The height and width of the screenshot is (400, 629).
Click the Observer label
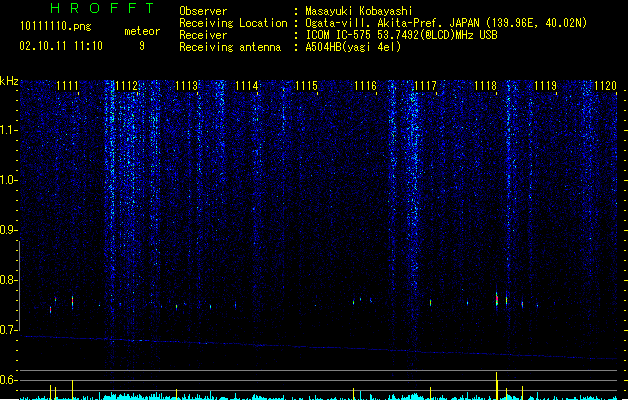coord(203,11)
